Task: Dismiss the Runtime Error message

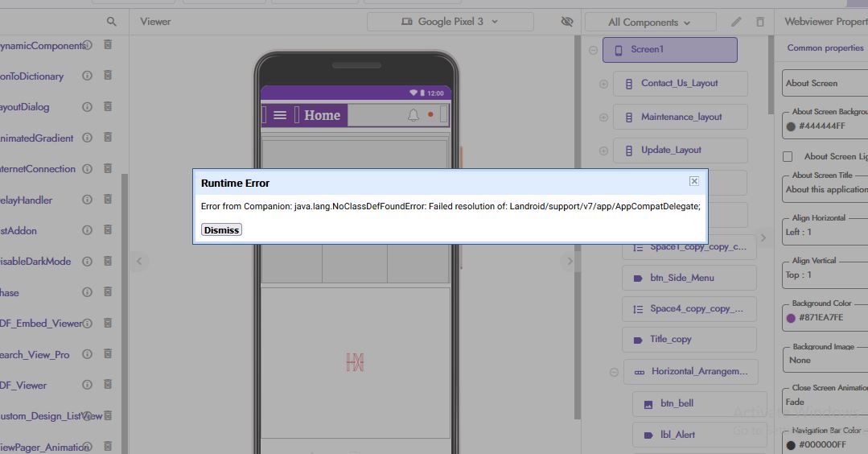Action: pyautogui.click(x=221, y=230)
